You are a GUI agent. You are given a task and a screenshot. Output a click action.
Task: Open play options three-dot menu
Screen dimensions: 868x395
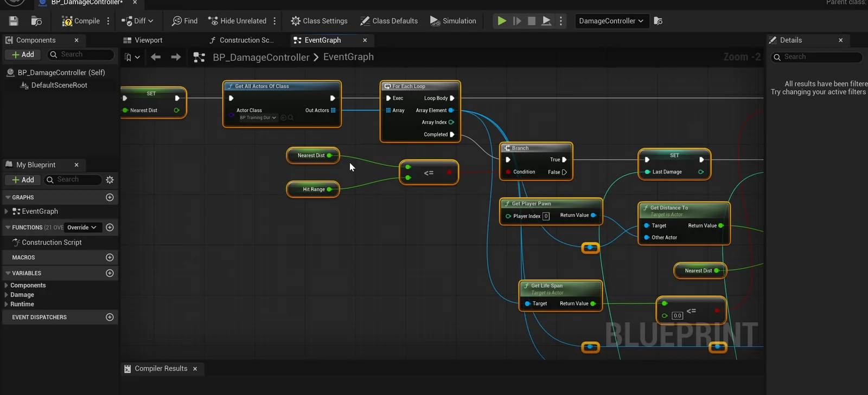click(x=561, y=21)
